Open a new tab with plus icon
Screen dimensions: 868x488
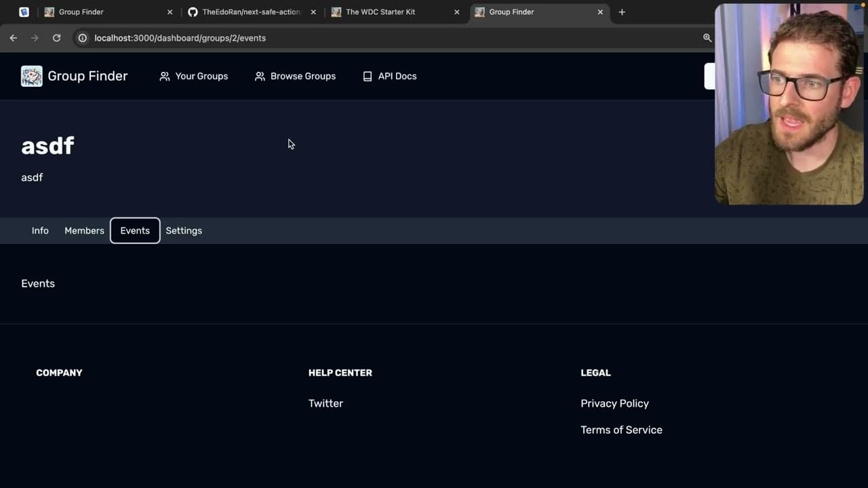point(622,12)
